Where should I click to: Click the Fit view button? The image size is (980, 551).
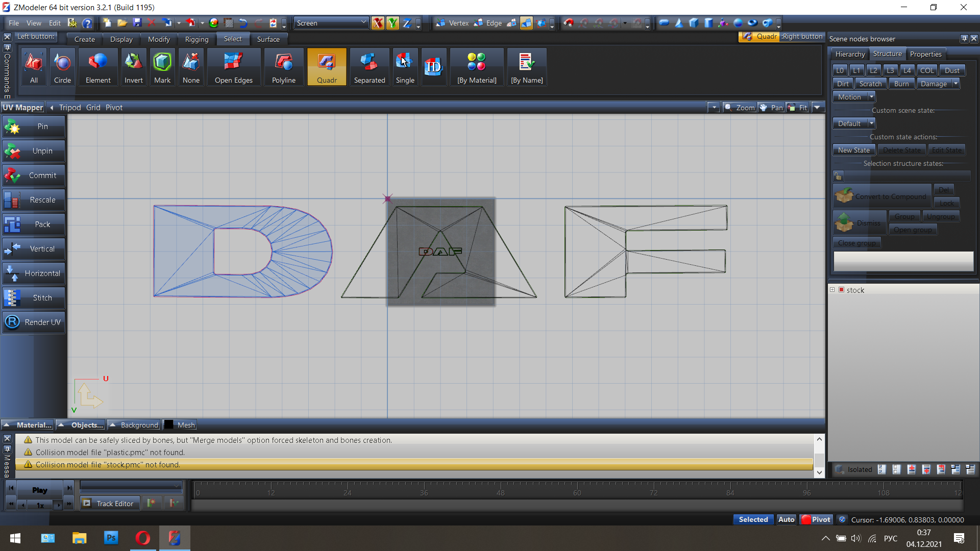coord(798,108)
